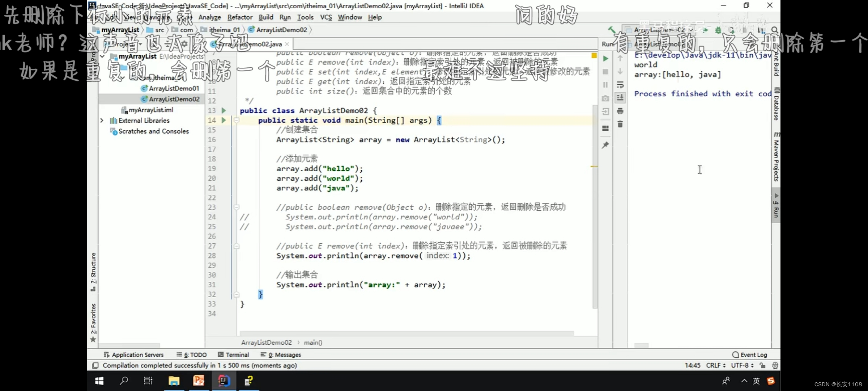
Task: Click the CRLF line separator selector
Action: [x=716, y=365]
